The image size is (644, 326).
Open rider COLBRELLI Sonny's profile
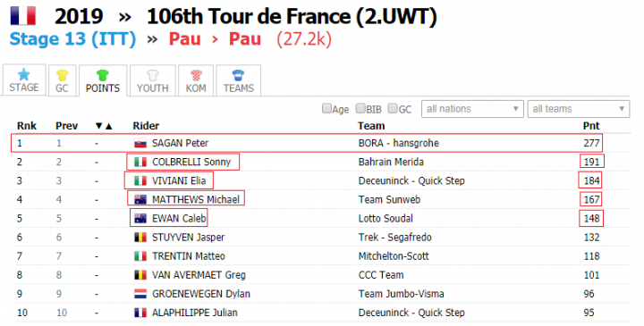191,162
